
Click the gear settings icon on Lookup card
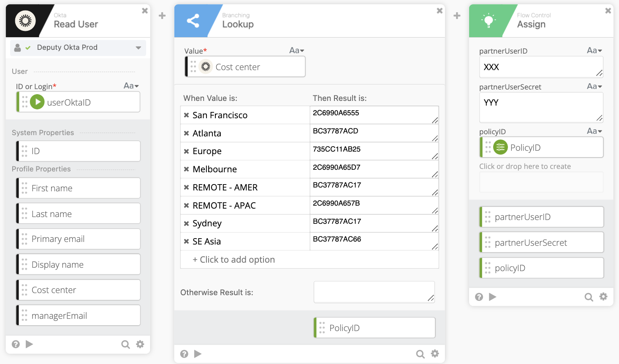click(434, 353)
